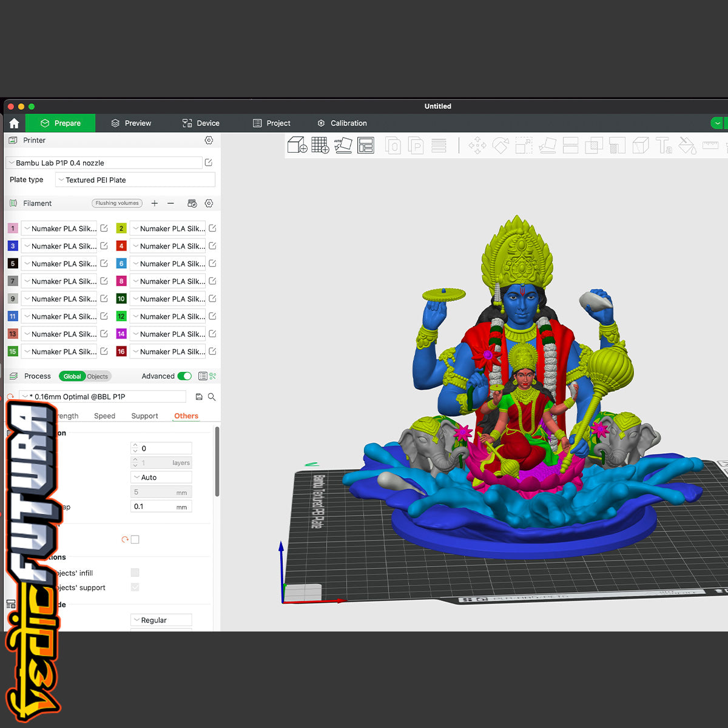The height and width of the screenshot is (728, 728).
Task: Click the Add model cube icon
Action: click(x=297, y=145)
